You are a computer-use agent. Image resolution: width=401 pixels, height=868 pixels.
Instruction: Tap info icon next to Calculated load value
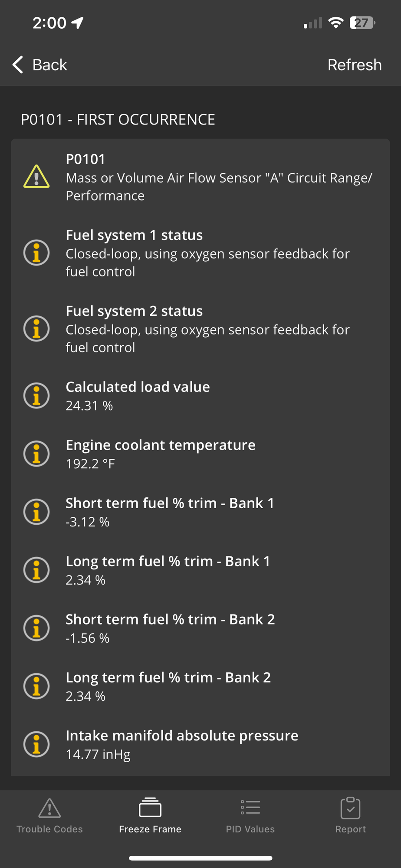coord(36,396)
